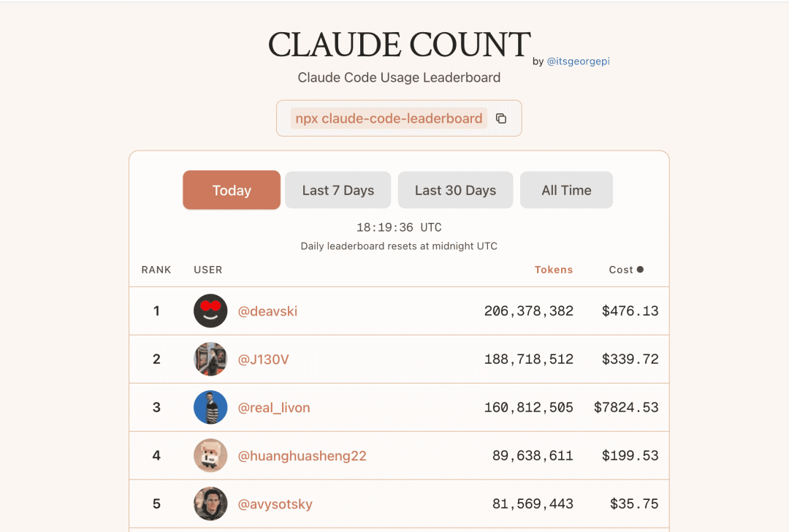The width and height of the screenshot is (789, 532).
Task: Toggle the Today filter button
Action: [x=232, y=190]
